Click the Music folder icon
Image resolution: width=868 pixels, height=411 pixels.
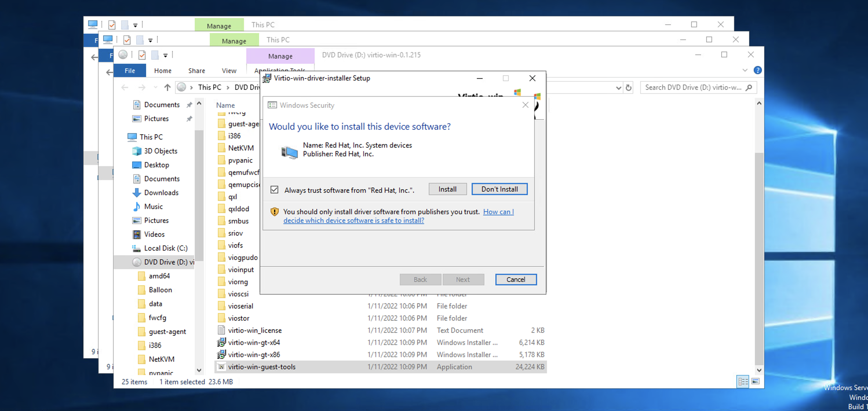click(136, 206)
